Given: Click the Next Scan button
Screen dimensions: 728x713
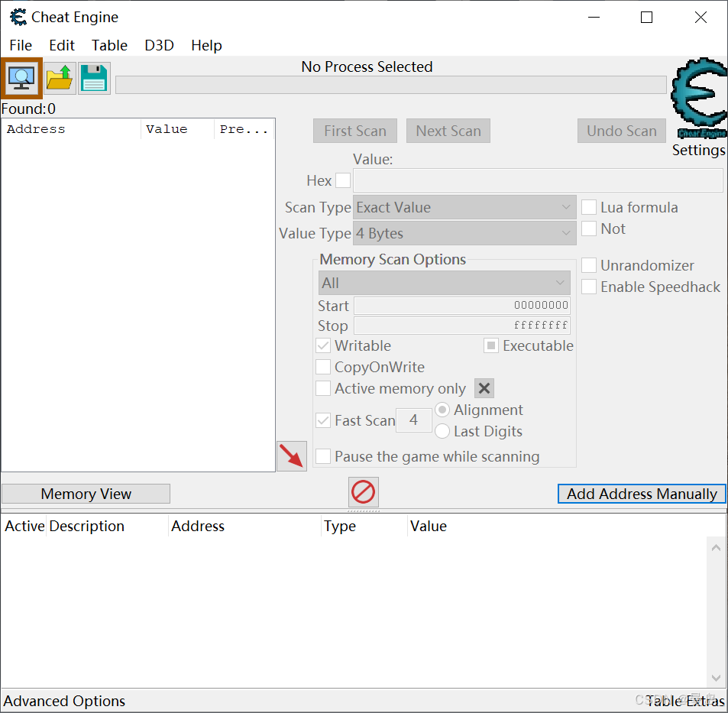Looking at the screenshot, I should 448,131.
